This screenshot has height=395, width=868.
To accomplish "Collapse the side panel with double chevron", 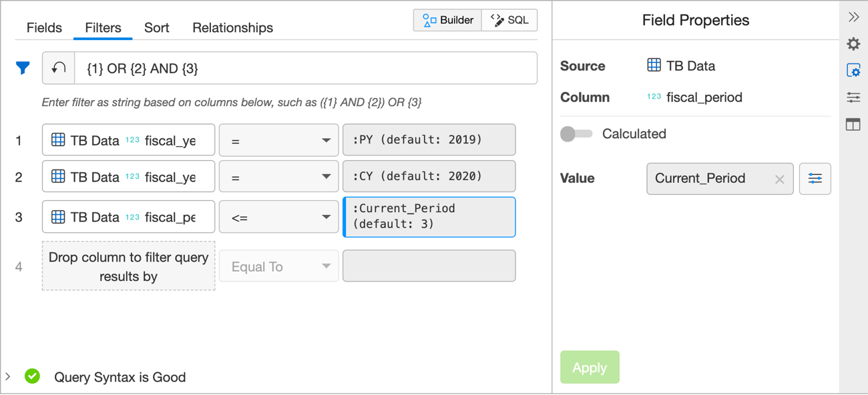I will [853, 17].
